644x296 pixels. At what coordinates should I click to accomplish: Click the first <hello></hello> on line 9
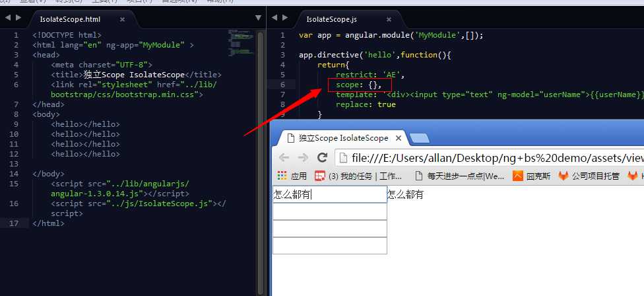85,124
